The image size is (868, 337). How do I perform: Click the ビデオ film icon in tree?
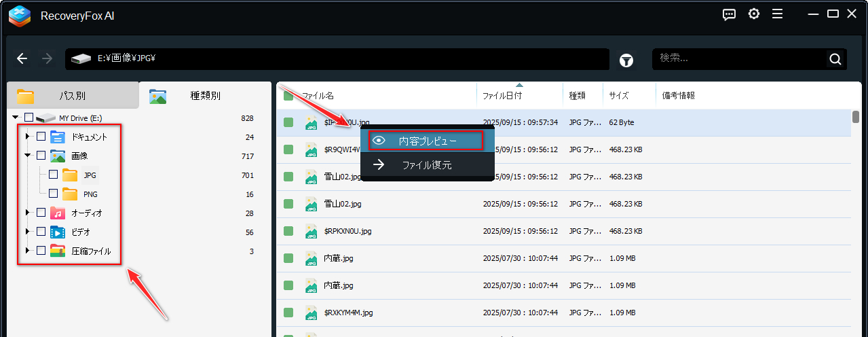click(x=58, y=232)
